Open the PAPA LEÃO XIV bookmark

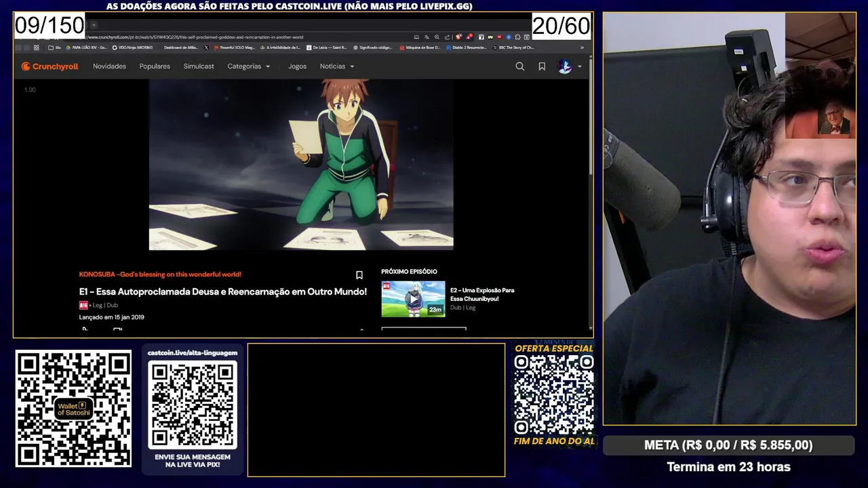point(86,47)
